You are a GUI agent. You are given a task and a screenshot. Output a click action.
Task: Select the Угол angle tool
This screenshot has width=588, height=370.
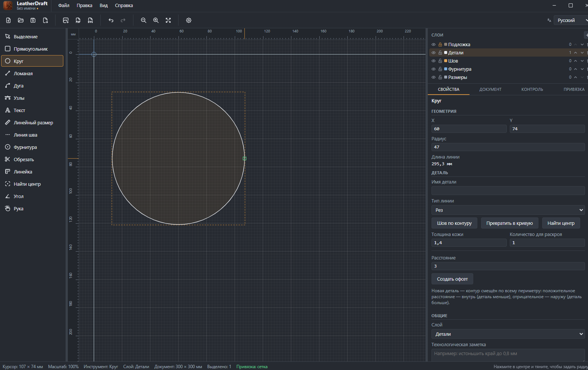tap(32, 196)
